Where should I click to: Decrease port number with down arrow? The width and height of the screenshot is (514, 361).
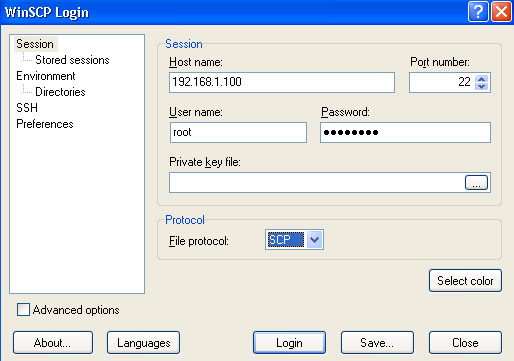click(481, 86)
